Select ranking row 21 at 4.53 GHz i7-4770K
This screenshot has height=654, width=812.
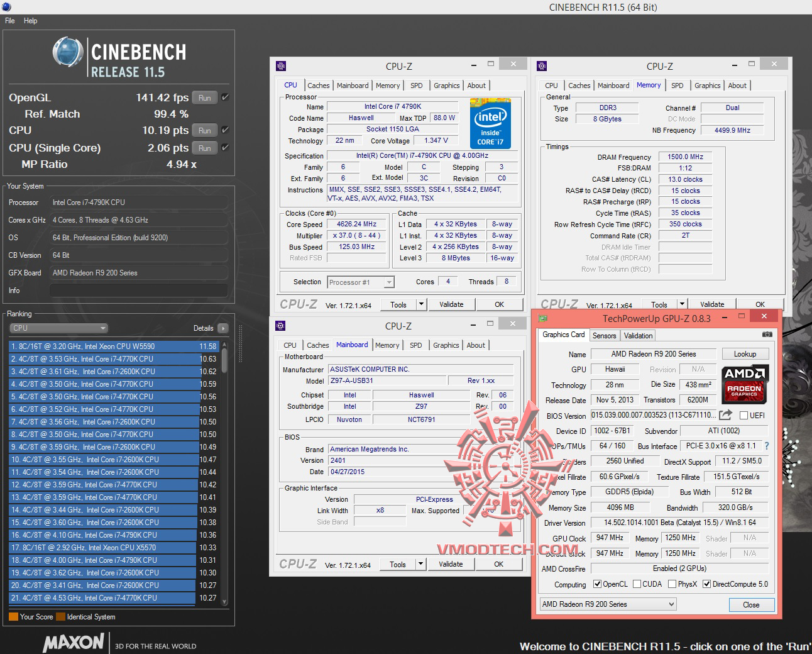coord(114,598)
